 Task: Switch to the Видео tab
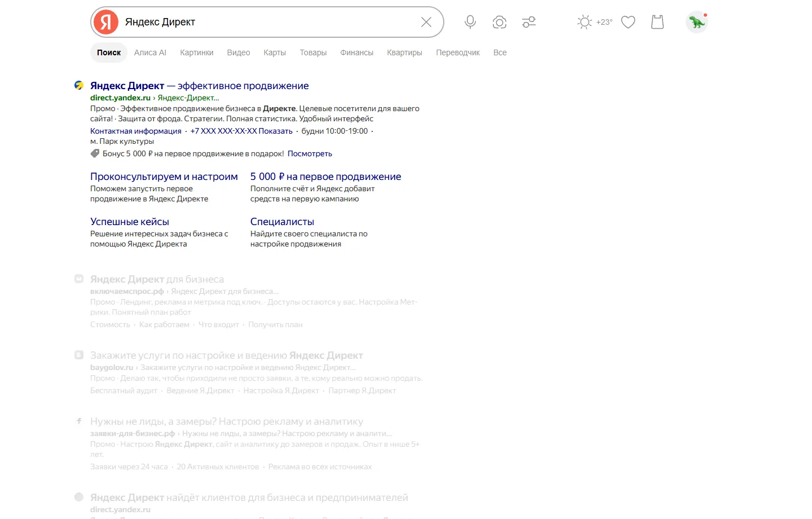(239, 52)
